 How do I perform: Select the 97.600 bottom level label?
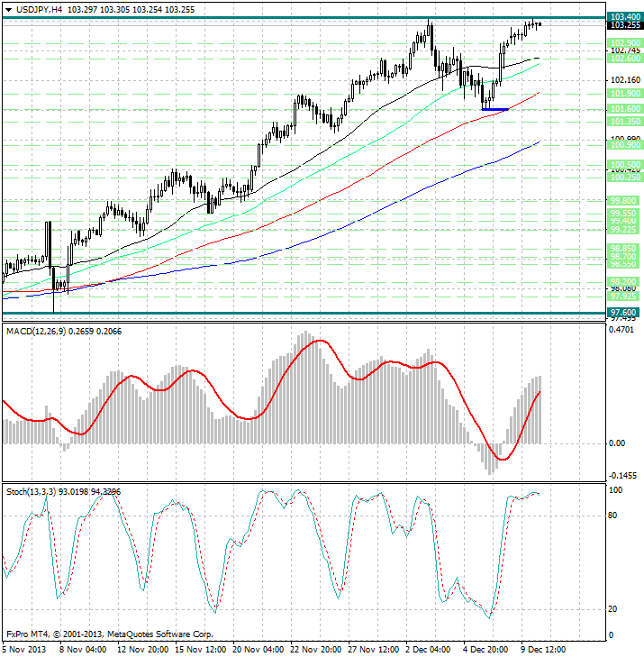(623, 313)
